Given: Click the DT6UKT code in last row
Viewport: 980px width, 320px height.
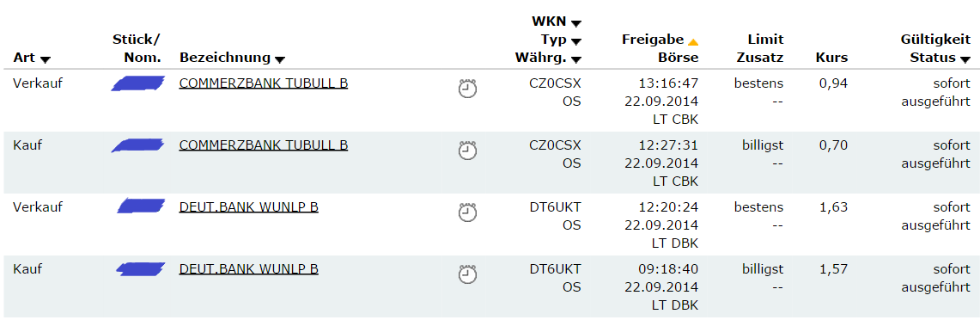Looking at the screenshot, I should click(x=554, y=269).
